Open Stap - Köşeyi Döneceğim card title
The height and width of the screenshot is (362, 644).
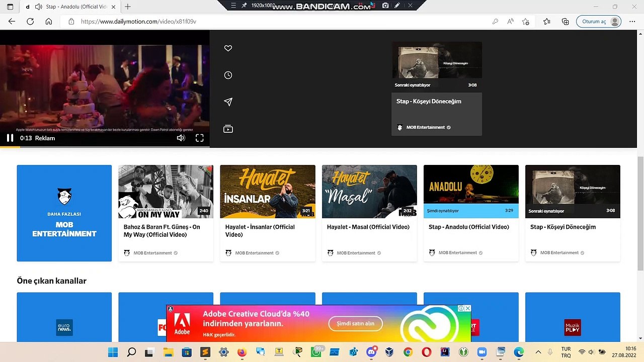(x=563, y=227)
